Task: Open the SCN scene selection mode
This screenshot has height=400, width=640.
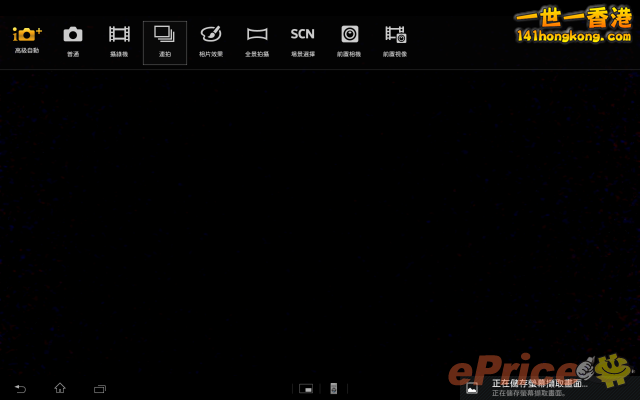Action: (303, 42)
